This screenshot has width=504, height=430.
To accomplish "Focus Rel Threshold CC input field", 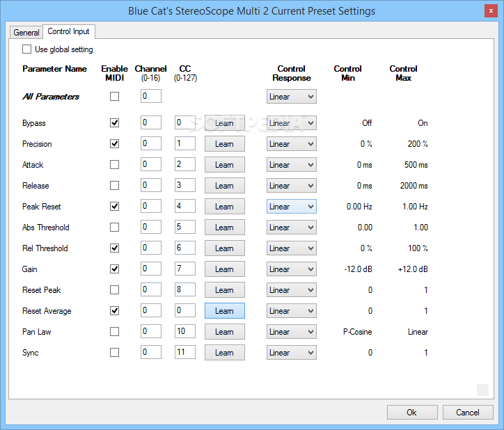I will pos(184,248).
